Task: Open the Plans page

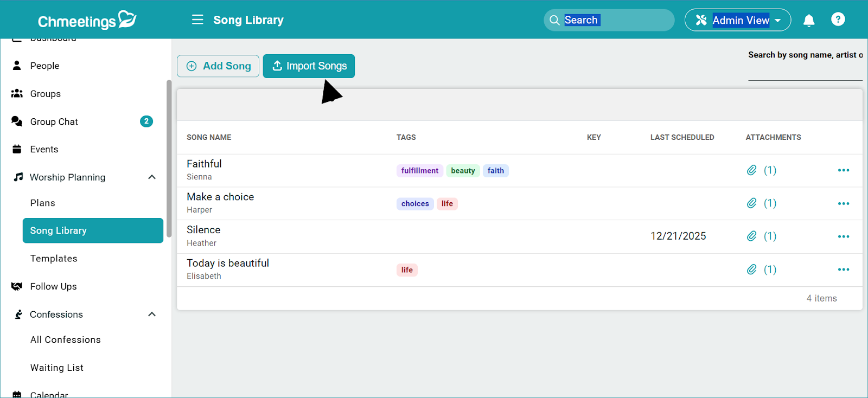Action: click(x=43, y=203)
